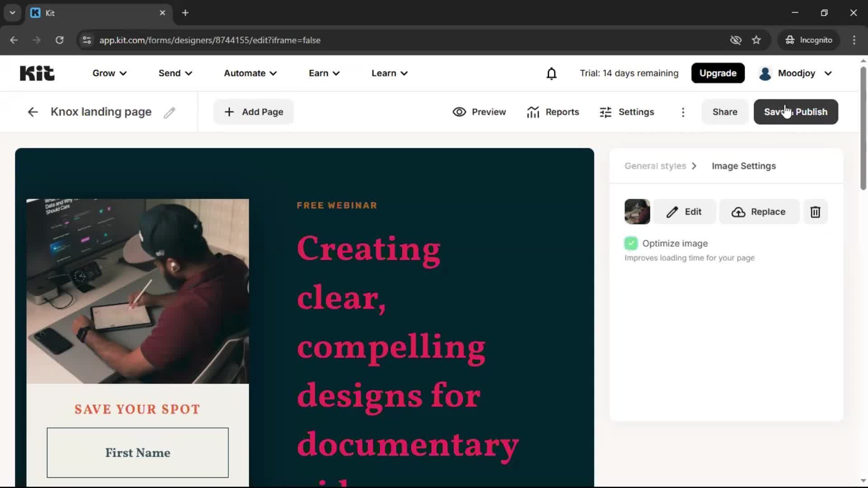Click the back arrow to exit the editor

(32, 112)
